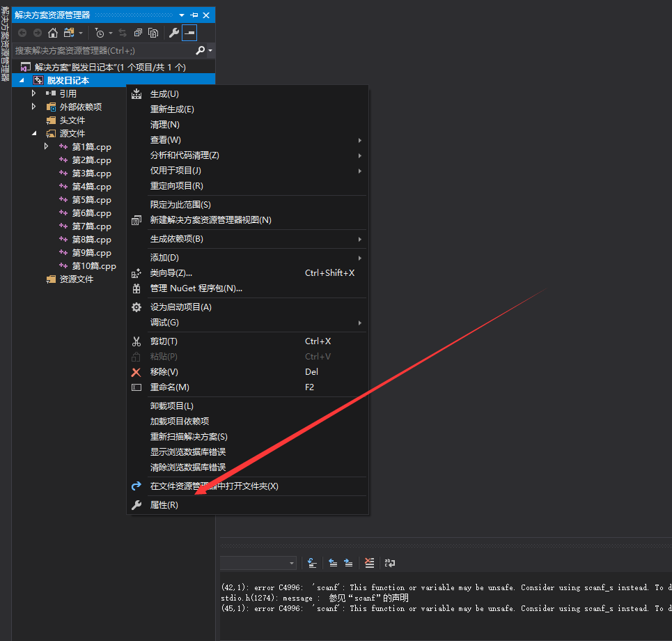Choose 限定为此范围(S) menu item
Screen dimensions: 672x641
pyautogui.click(x=247, y=205)
